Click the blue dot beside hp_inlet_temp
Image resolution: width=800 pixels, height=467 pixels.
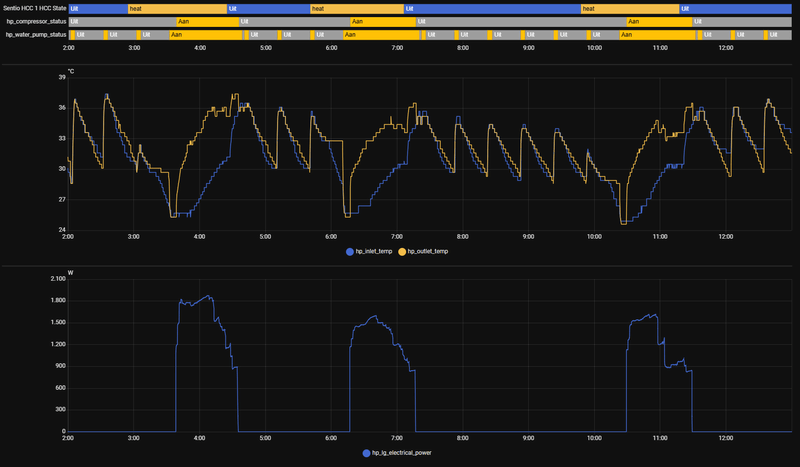(x=349, y=252)
